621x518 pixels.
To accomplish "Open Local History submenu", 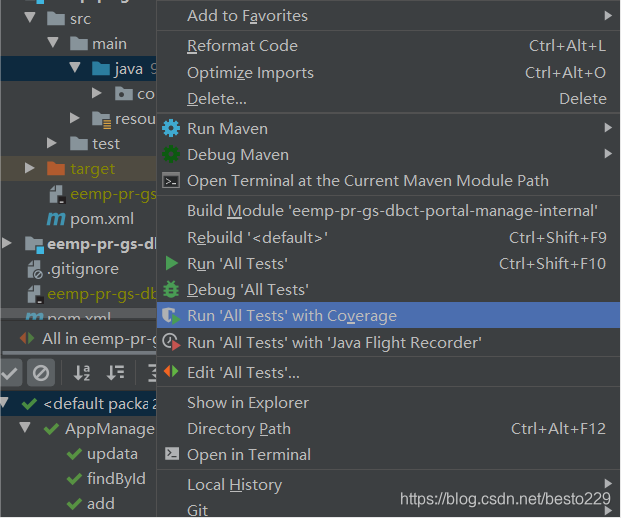I will [x=388, y=484].
